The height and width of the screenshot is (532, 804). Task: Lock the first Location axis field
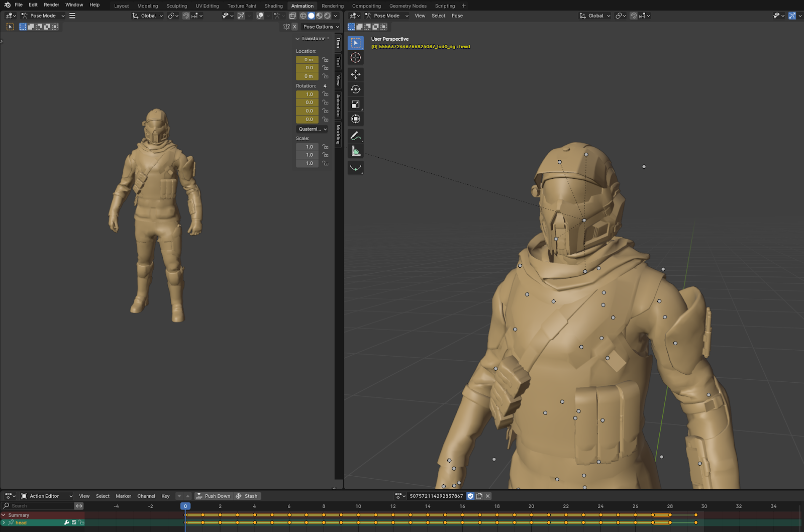click(x=325, y=60)
